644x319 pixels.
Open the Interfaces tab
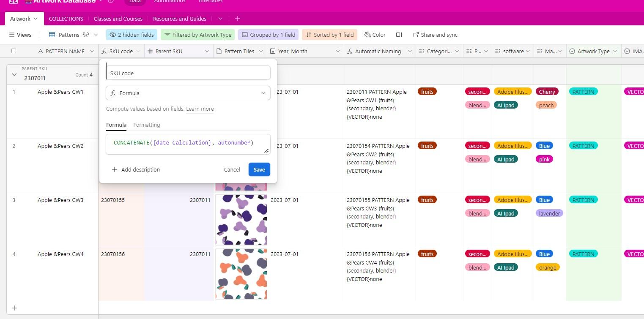pyautogui.click(x=211, y=1)
